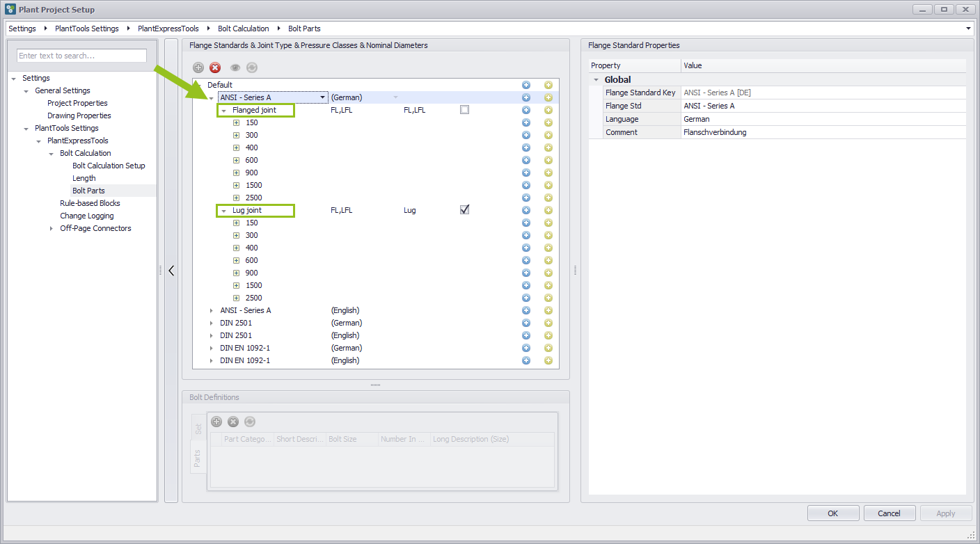The height and width of the screenshot is (544, 980).
Task: Collapse the Flanged joint node
Action: (x=223, y=111)
